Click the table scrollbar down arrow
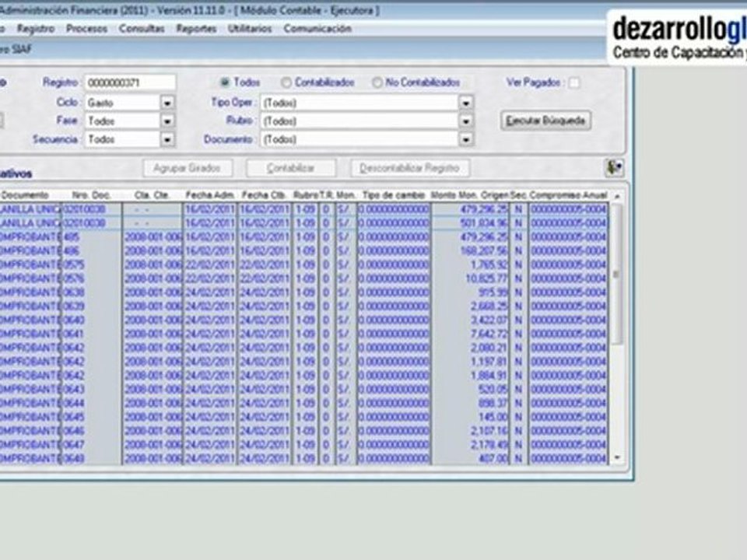The height and width of the screenshot is (560, 747). tap(617, 457)
